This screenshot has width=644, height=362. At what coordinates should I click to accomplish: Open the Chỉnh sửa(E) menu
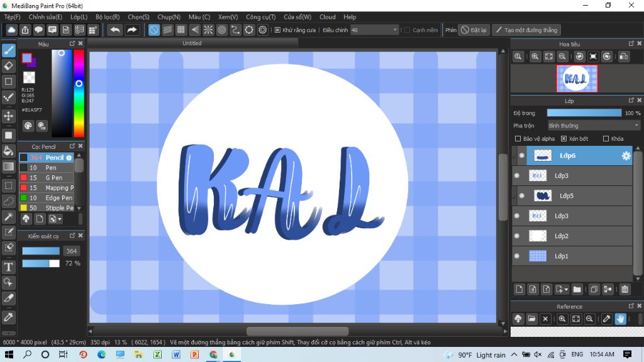pos(45,17)
